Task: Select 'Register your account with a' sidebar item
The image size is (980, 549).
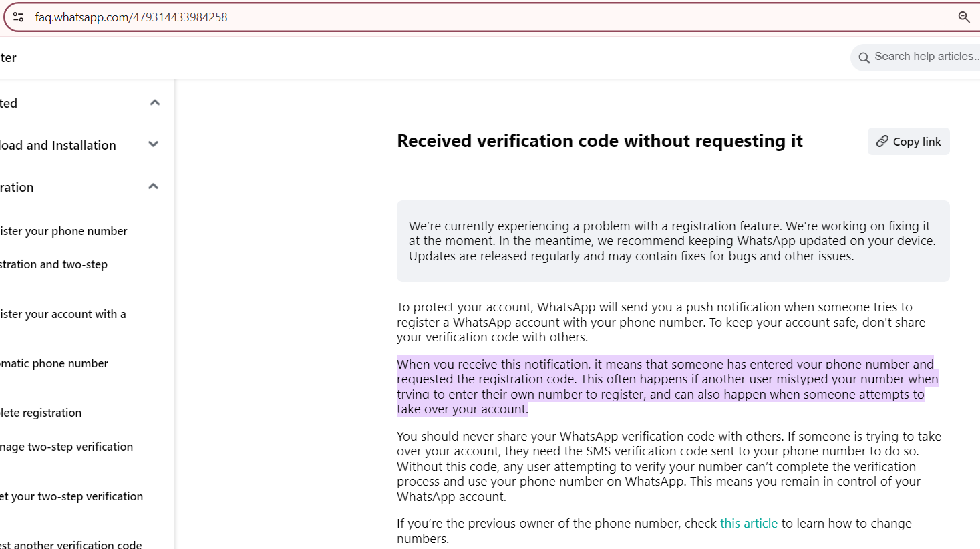Action: (63, 314)
